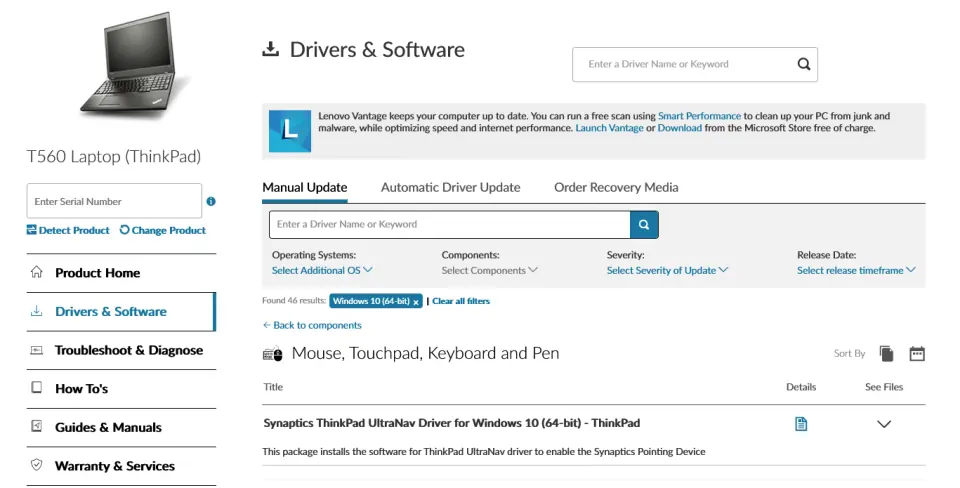Sort results by the calendar date icon
This screenshot has width=960, height=488.
point(917,353)
